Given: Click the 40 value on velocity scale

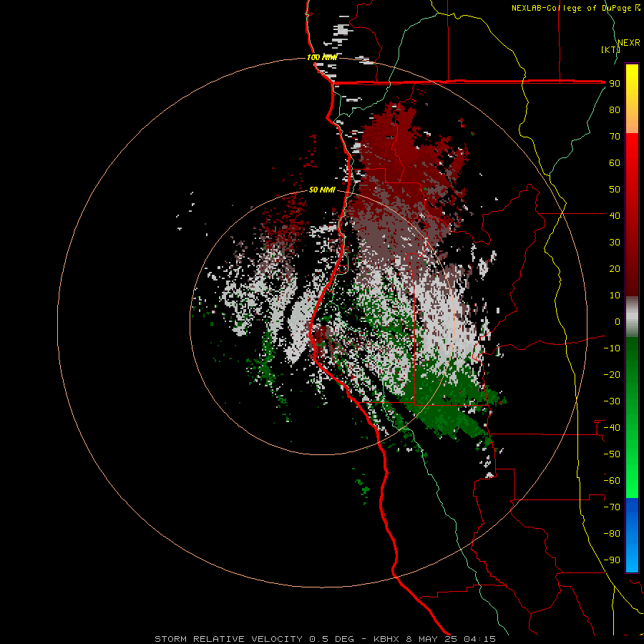Looking at the screenshot, I should 615,215.
